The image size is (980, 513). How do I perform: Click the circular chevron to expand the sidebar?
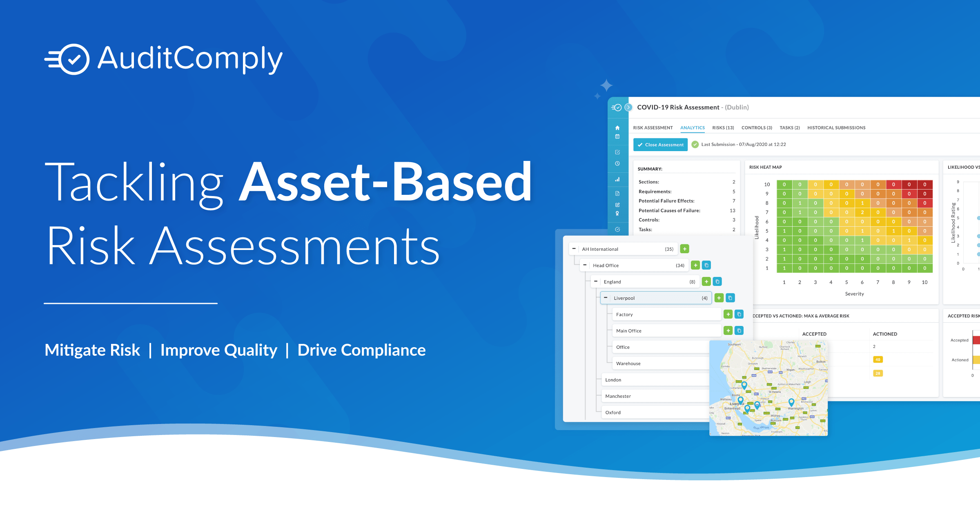(x=628, y=107)
